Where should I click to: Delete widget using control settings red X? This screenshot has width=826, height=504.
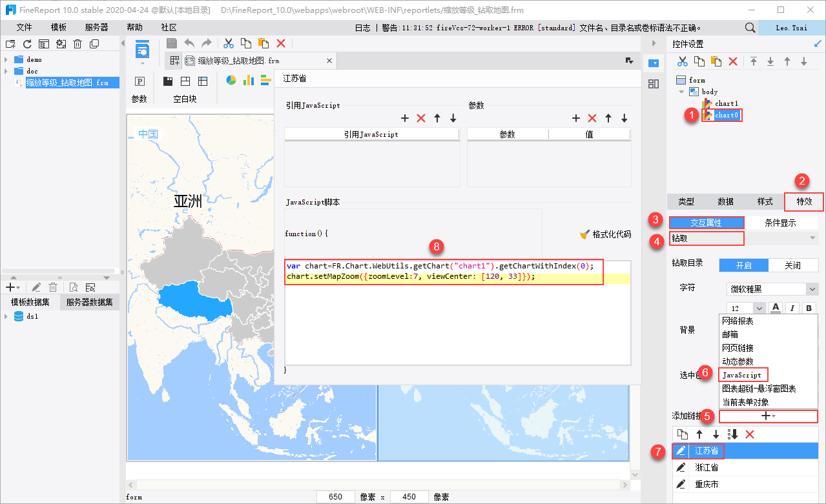(x=733, y=61)
